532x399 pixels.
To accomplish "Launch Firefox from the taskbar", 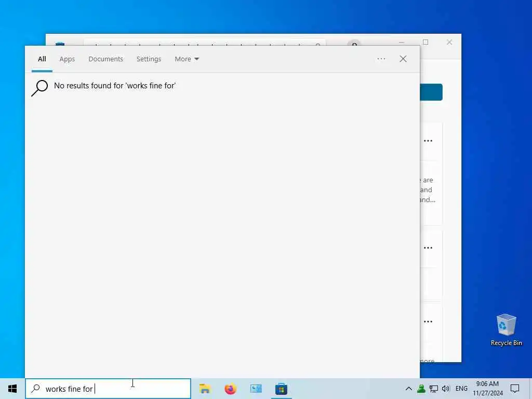I will (x=230, y=389).
